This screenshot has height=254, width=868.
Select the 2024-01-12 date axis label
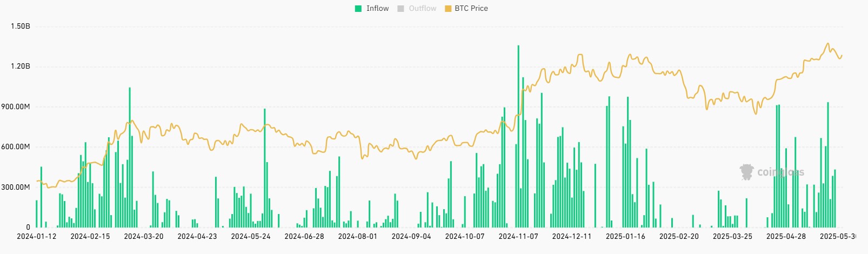click(37, 237)
